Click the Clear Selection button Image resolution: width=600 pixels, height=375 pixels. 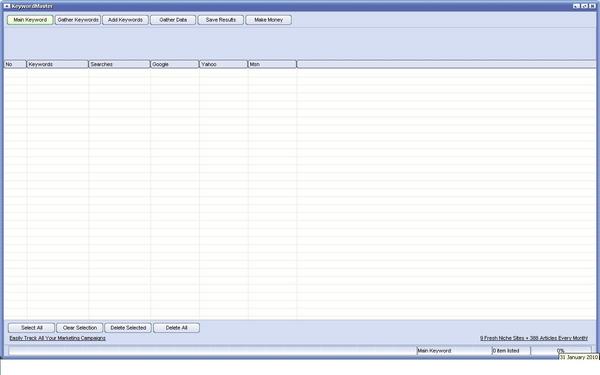(80, 328)
